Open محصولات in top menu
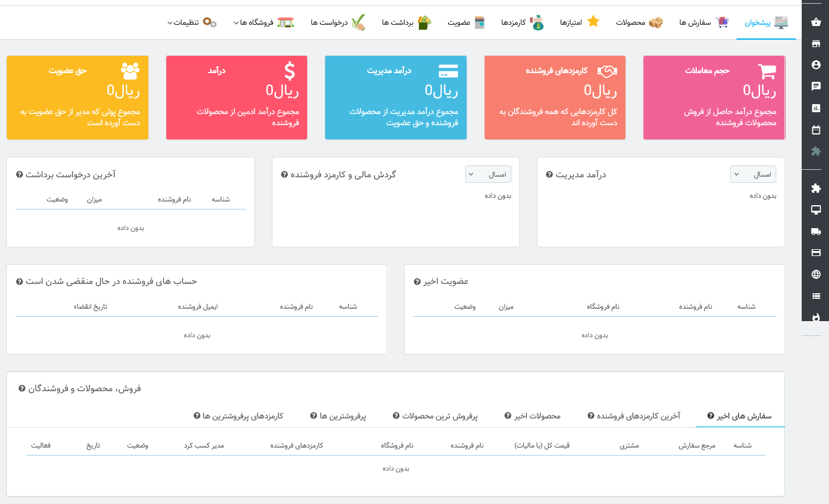 pyautogui.click(x=639, y=22)
